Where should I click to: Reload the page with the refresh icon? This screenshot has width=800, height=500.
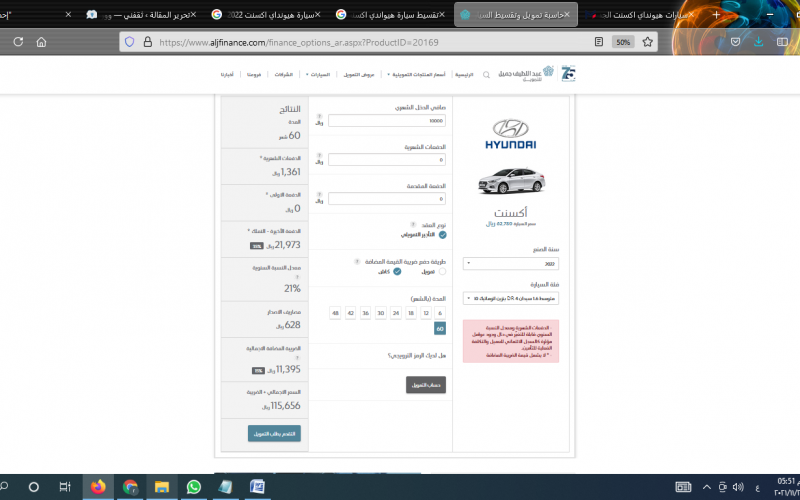point(18,42)
